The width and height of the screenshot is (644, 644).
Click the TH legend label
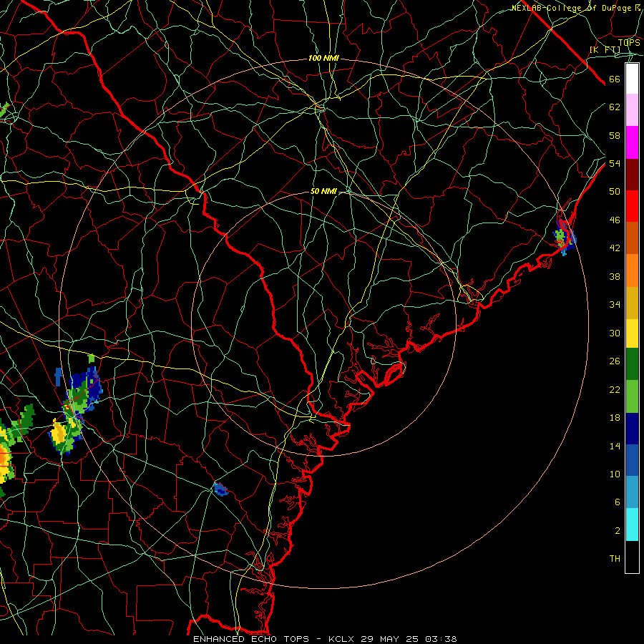[615, 559]
